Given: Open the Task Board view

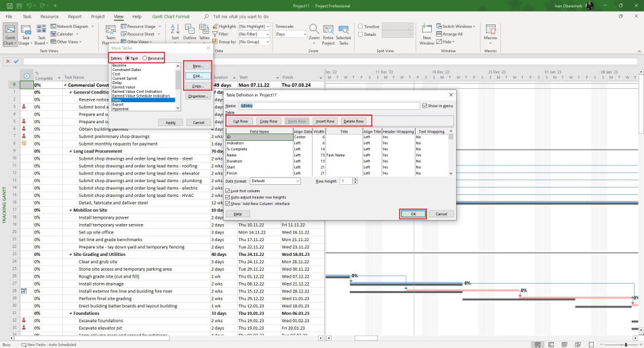Looking at the screenshot, I should 41,35.
